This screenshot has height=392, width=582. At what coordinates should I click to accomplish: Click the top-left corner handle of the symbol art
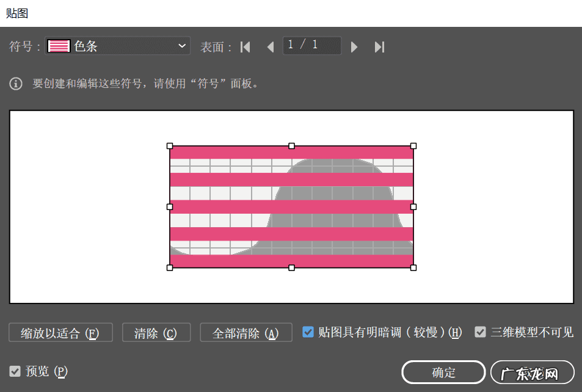tap(169, 146)
